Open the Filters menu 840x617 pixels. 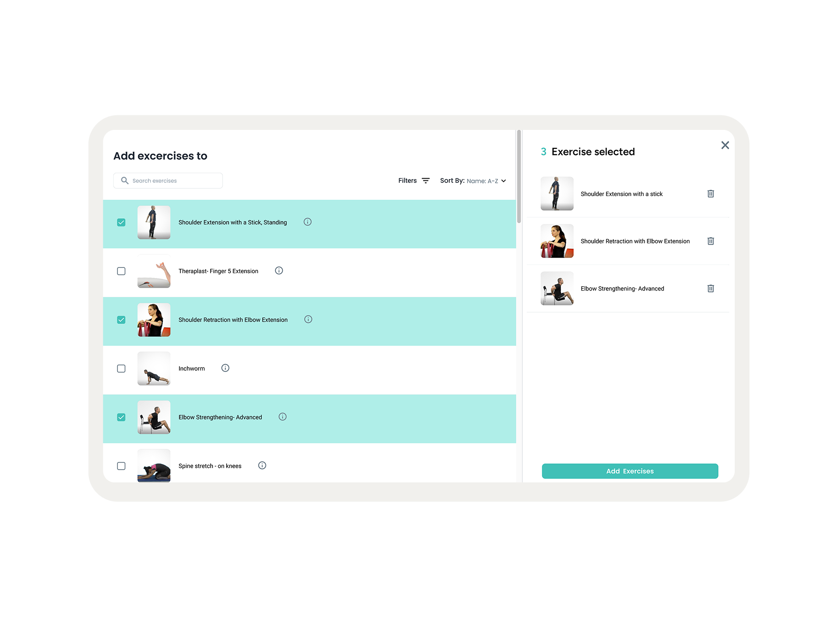coord(414,180)
